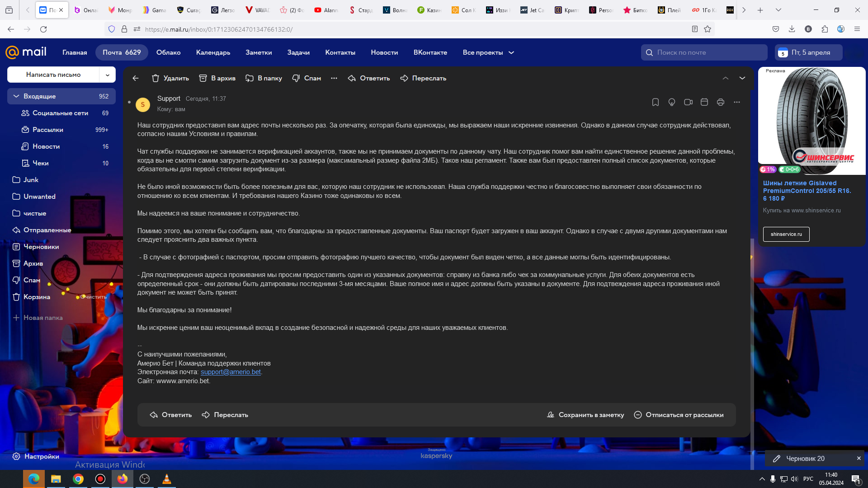
Task: Click the calendar event icon in the email header
Action: 704,102
